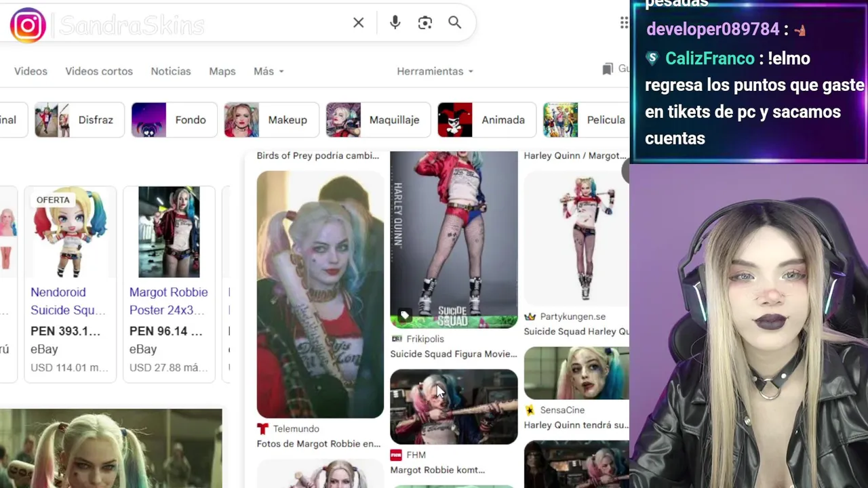
Task: Click the Birds of Prey podria cambi caption
Action: coord(318,155)
